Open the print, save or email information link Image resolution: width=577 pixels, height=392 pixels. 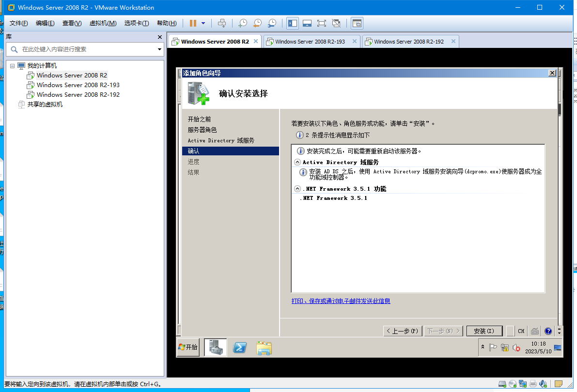click(341, 301)
